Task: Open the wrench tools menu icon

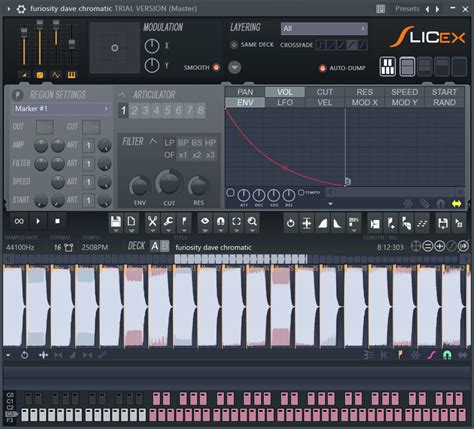Action: click(x=168, y=221)
